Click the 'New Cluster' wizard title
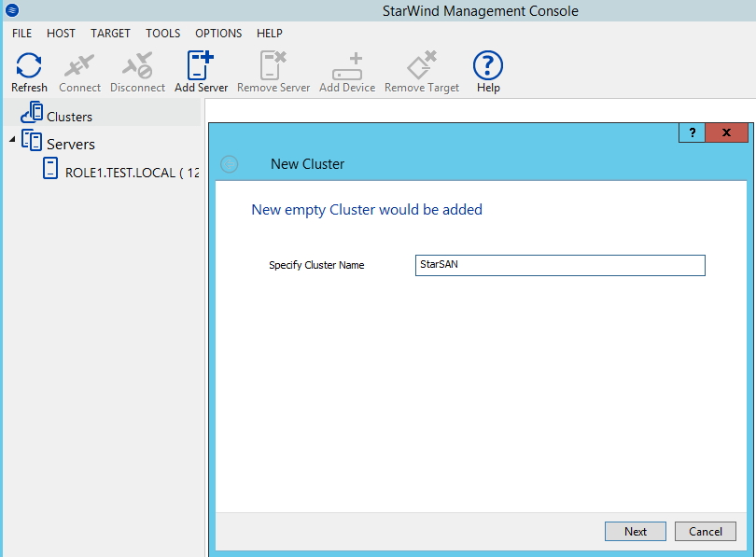This screenshot has height=557, width=756. click(308, 164)
